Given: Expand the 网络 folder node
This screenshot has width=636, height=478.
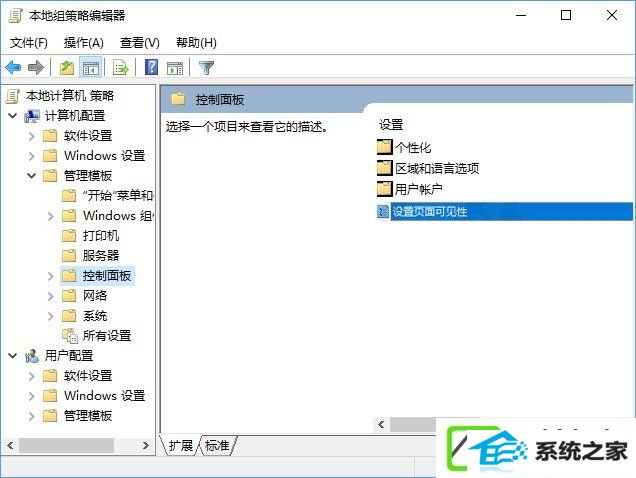Looking at the screenshot, I should [x=51, y=296].
